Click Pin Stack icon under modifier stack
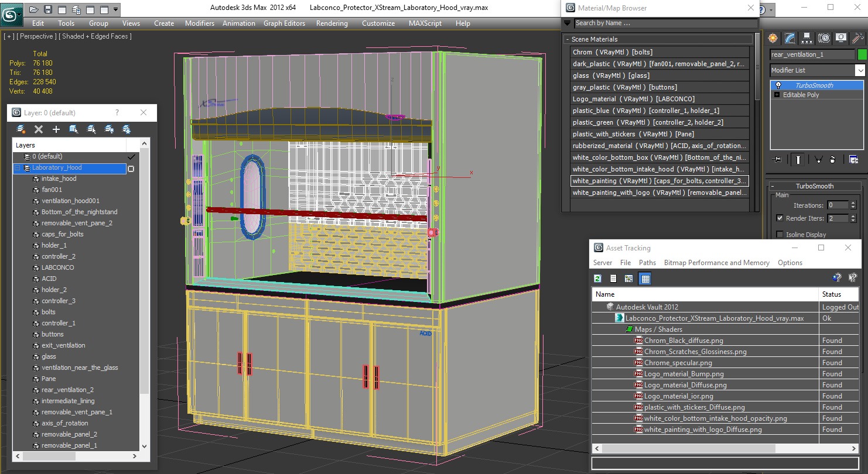This screenshot has width=868, height=474. pos(777,159)
